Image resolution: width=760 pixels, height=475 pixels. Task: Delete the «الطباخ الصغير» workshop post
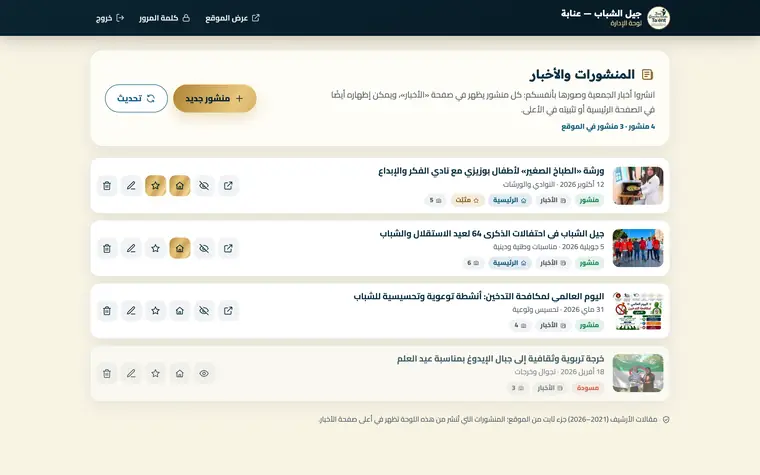point(107,186)
